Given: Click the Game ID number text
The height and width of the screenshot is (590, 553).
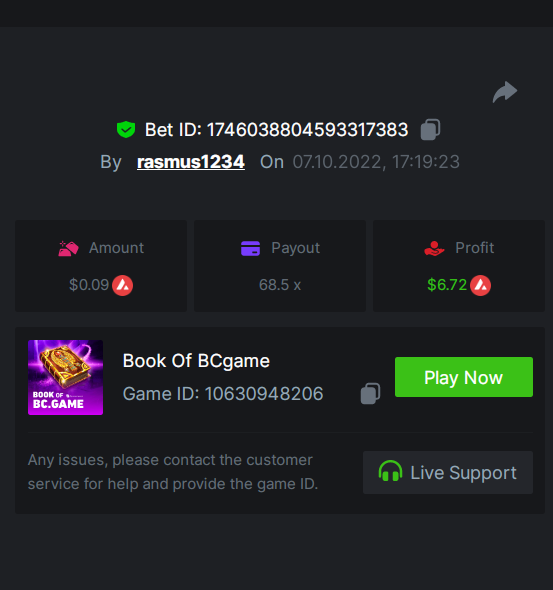Looking at the screenshot, I should [264, 394].
